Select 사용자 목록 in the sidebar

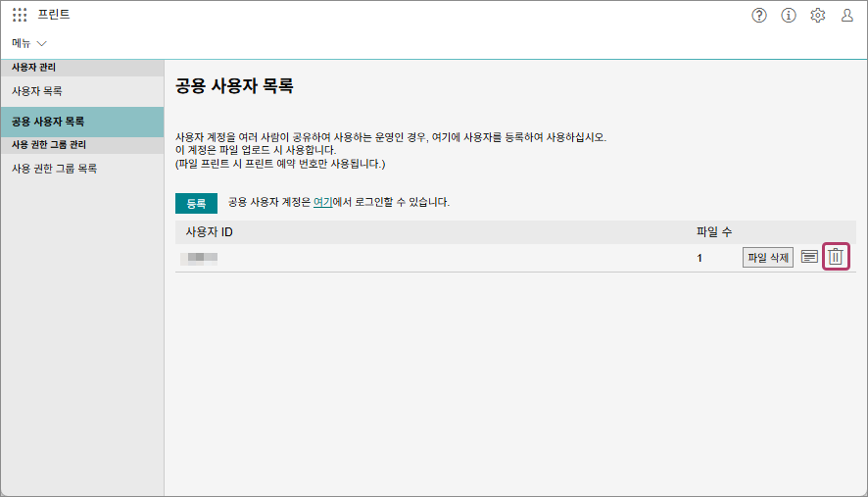(37, 91)
